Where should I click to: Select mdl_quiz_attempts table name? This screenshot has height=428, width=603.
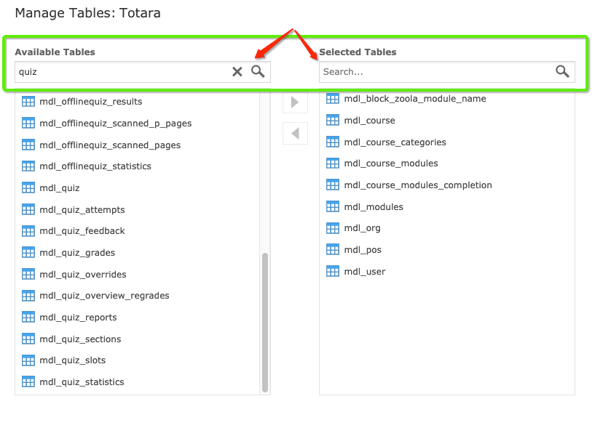[x=82, y=210]
